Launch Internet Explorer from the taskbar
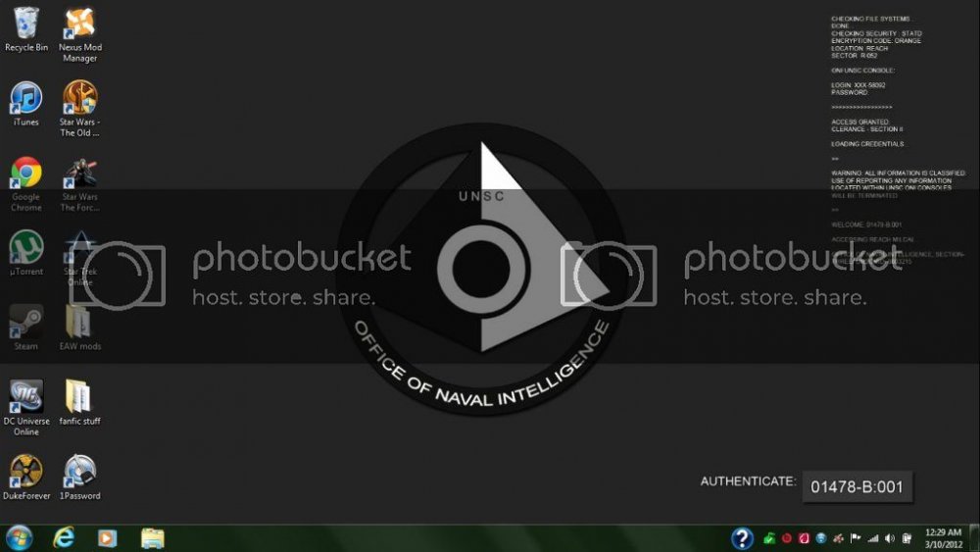The width and height of the screenshot is (980, 552). [x=64, y=538]
